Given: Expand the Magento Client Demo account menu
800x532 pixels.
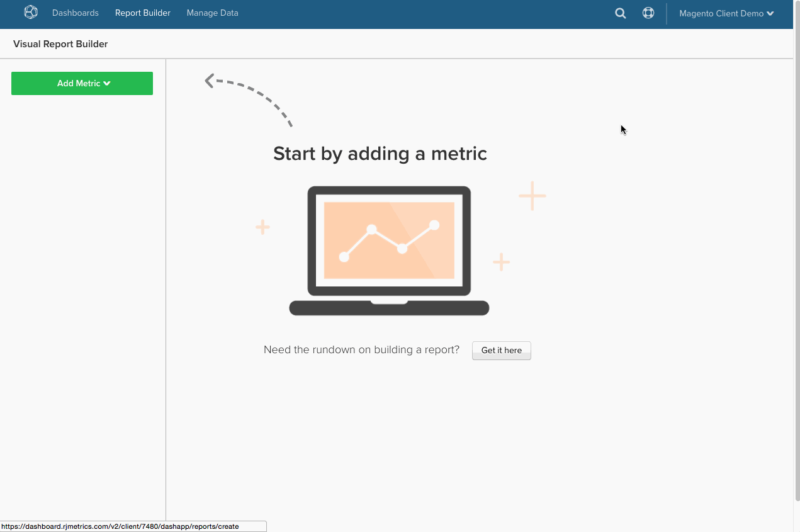Looking at the screenshot, I should tap(726, 13).
